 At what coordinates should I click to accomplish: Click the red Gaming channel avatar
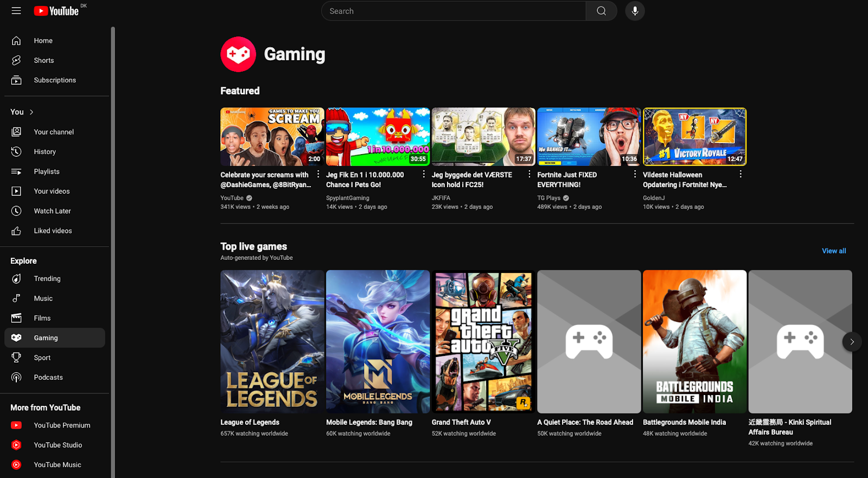[x=238, y=54]
